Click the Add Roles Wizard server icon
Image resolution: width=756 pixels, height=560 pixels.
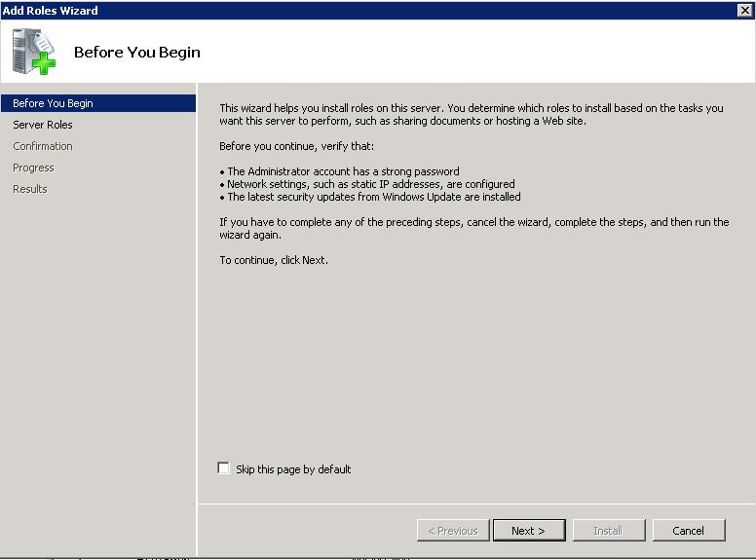[x=34, y=53]
